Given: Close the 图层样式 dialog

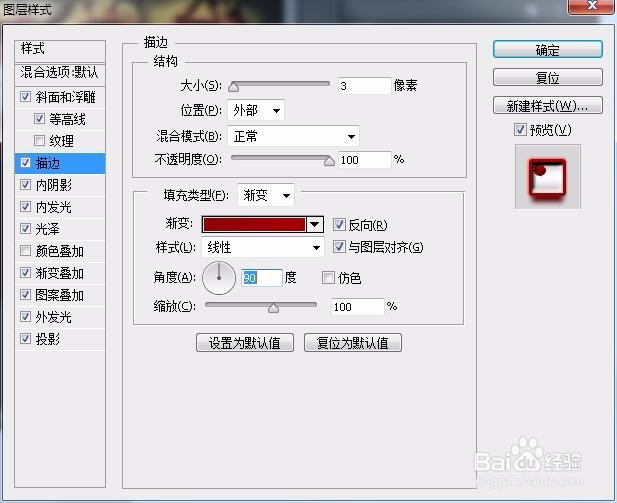Looking at the screenshot, I should click(x=592, y=6).
